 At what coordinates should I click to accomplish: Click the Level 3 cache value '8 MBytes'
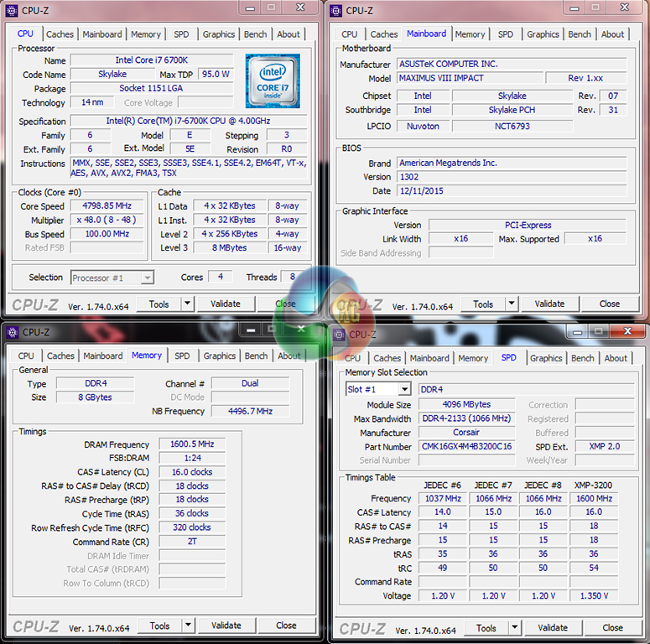click(x=230, y=248)
